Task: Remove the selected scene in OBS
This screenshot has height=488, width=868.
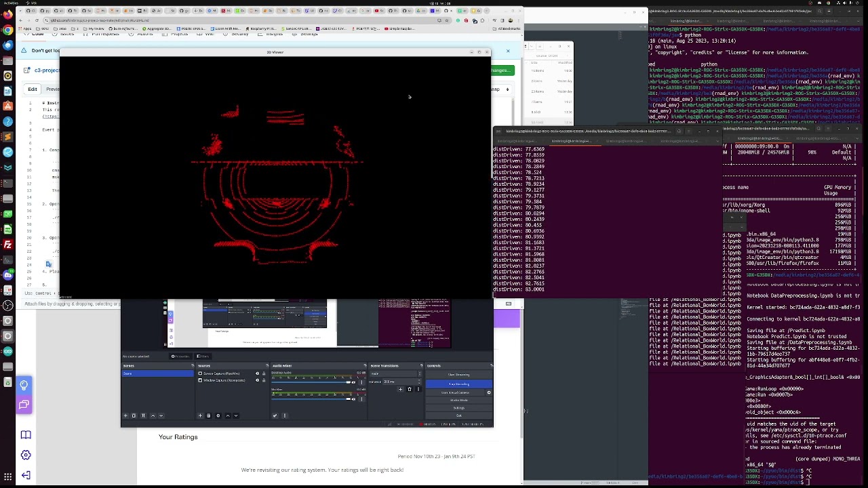Action: point(134,415)
